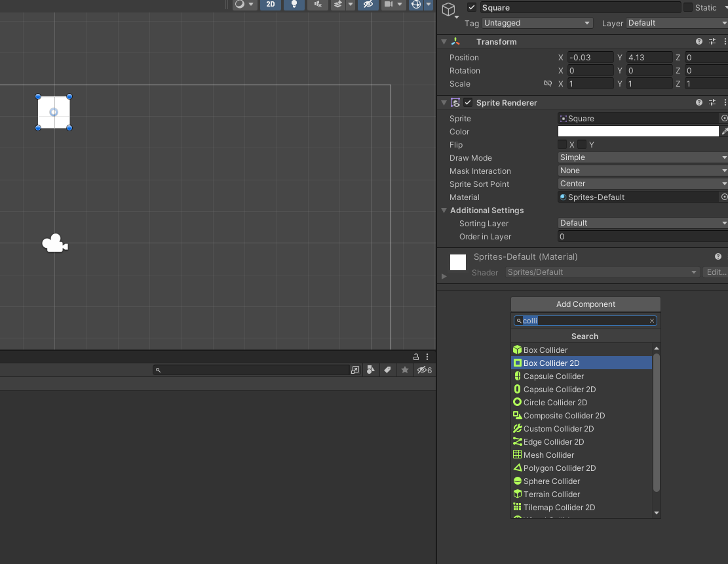Click the constrained proportions link icon for Scale

pos(548,84)
